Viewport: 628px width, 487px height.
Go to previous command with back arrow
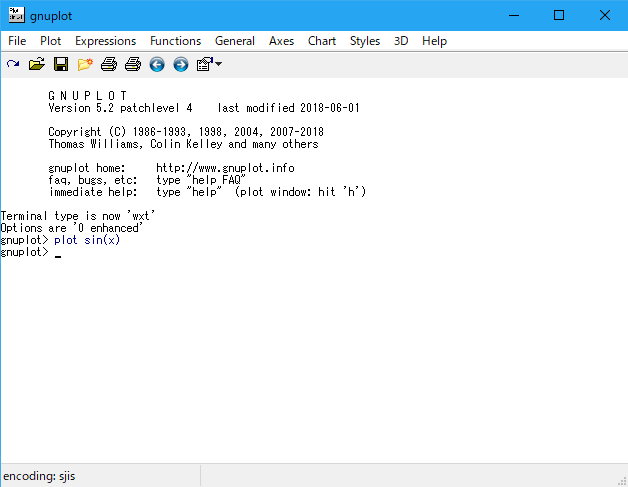(x=157, y=64)
